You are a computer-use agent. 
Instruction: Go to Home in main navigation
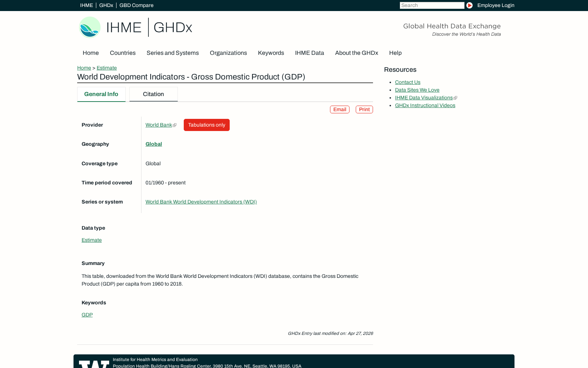point(91,53)
